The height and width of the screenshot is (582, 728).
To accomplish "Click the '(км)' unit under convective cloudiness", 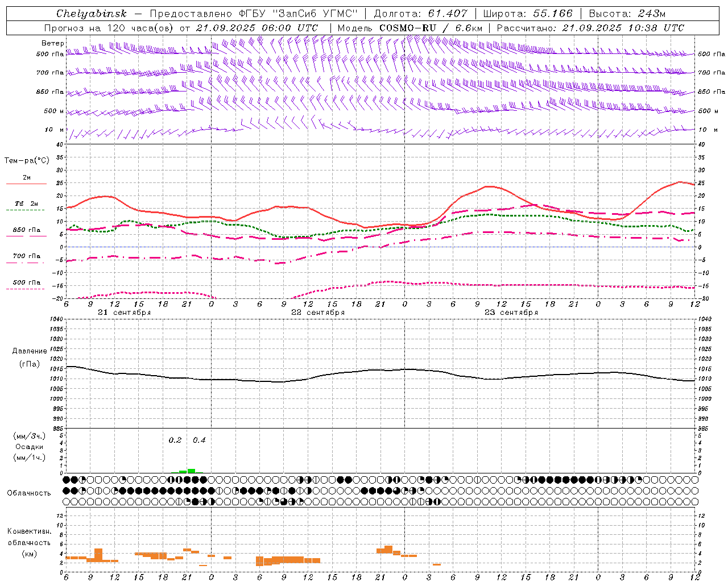I will [30, 554].
